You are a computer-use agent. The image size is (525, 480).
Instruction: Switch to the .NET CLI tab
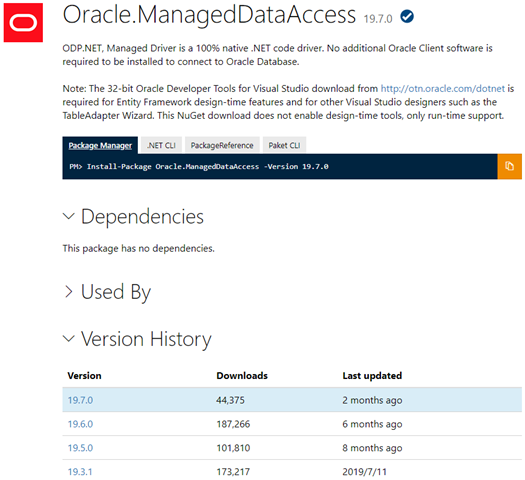pos(161,145)
